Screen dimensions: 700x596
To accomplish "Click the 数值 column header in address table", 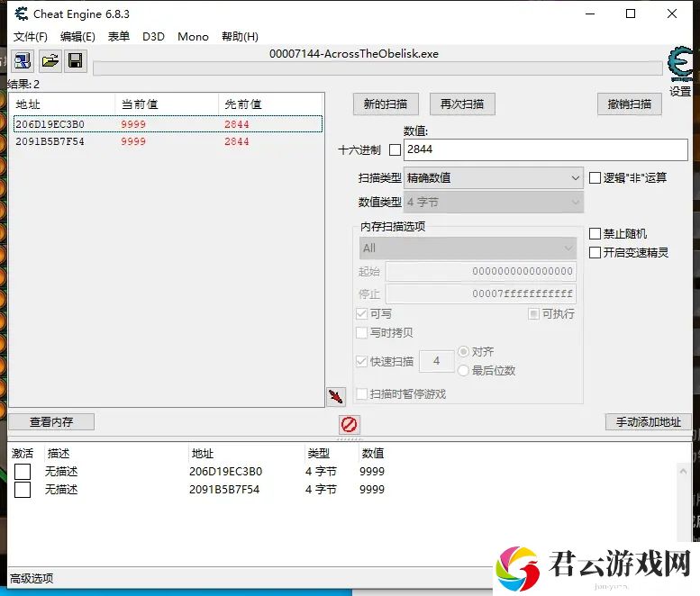I will tap(373, 454).
